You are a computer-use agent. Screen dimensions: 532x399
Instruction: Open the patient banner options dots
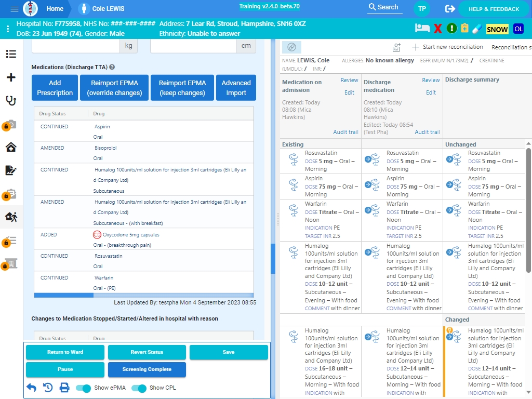(8, 29)
